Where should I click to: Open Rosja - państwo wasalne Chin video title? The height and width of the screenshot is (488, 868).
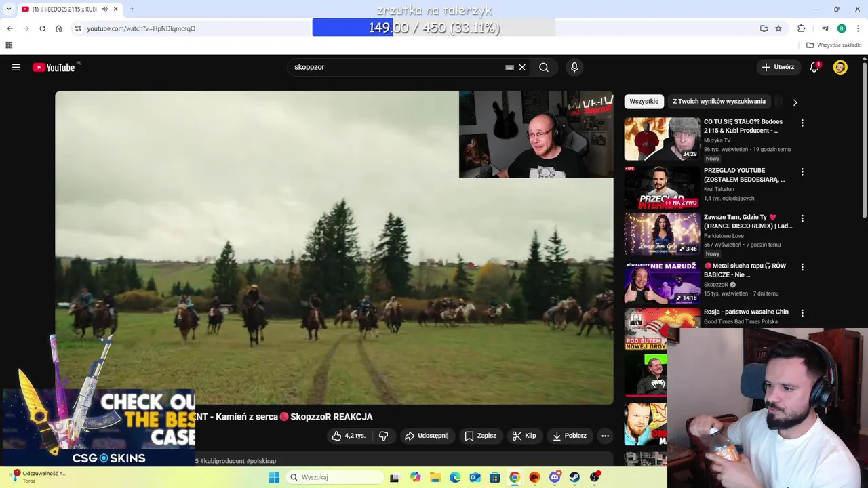coord(746,312)
